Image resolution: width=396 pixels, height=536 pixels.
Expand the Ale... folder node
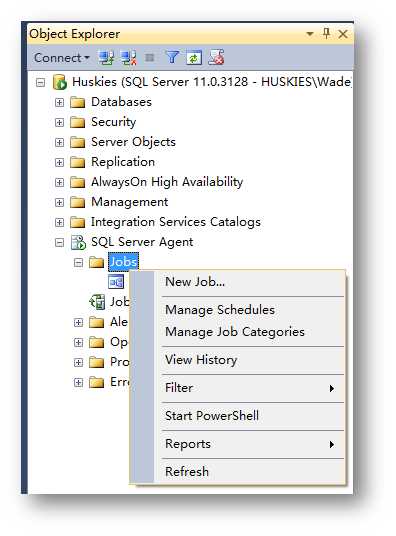point(78,322)
